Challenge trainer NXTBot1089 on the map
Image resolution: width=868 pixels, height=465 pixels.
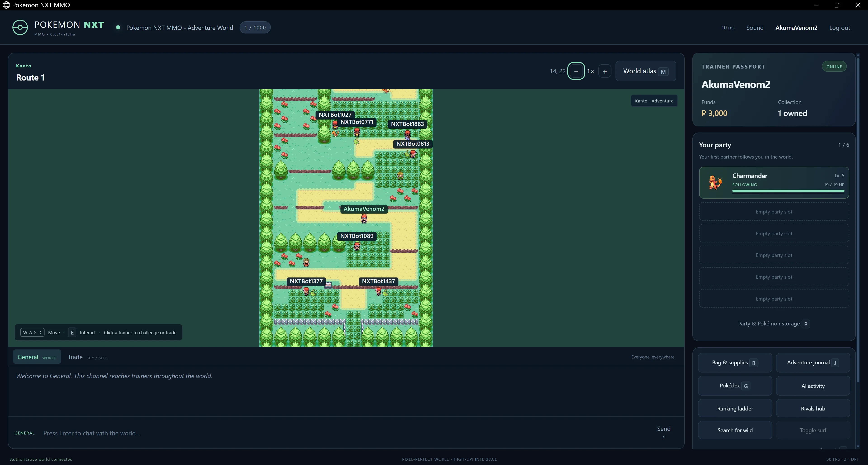tap(357, 246)
